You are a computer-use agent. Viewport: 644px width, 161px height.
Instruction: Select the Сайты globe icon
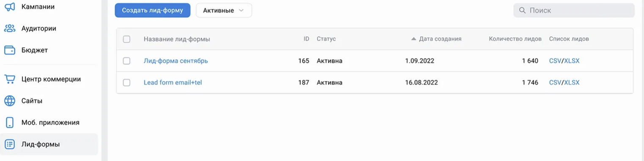coord(9,101)
